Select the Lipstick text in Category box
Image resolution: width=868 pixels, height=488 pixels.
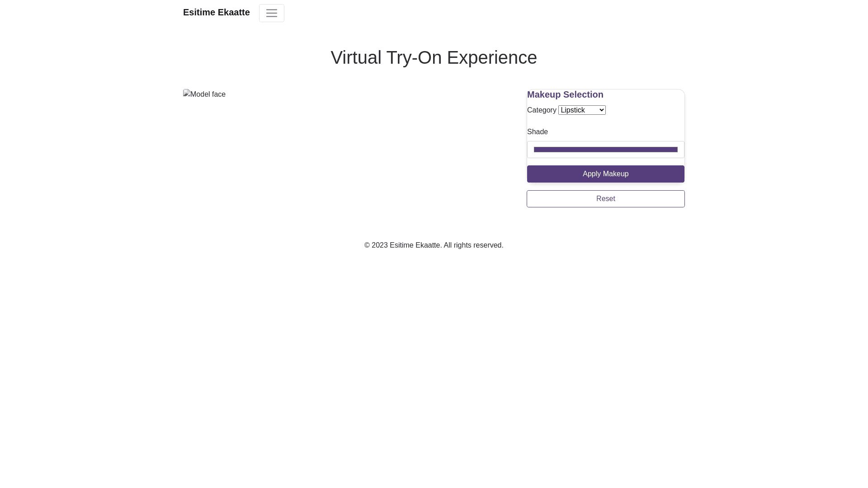click(x=572, y=110)
